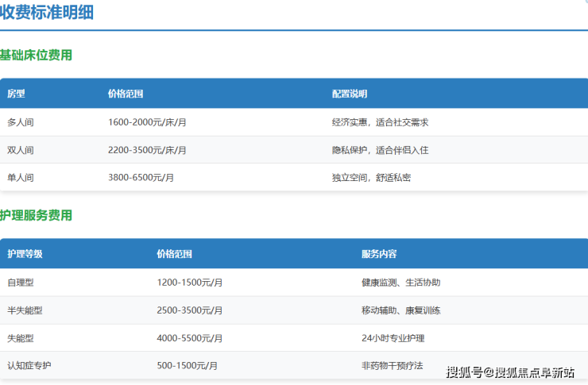Click the 多人间 room type cell
The height and width of the screenshot is (385, 588).
point(21,122)
